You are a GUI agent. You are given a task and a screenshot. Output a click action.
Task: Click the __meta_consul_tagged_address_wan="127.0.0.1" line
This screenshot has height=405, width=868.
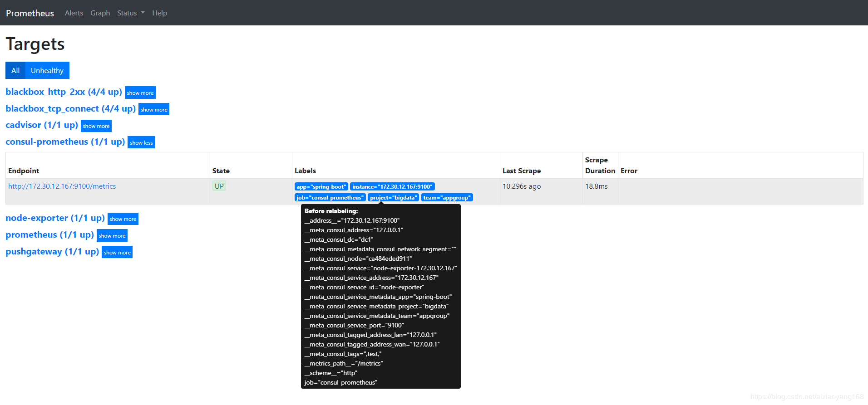(x=372, y=344)
